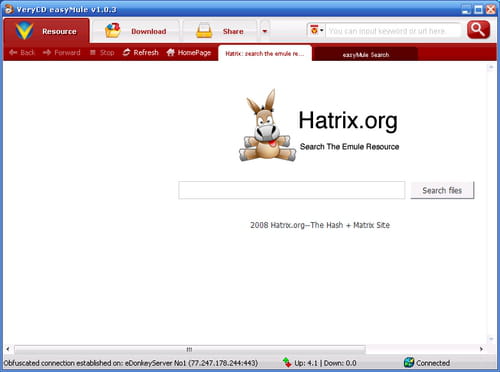500x372 pixels.
Task: Open the search engine selector dropdown
Action: pyautogui.click(x=317, y=31)
